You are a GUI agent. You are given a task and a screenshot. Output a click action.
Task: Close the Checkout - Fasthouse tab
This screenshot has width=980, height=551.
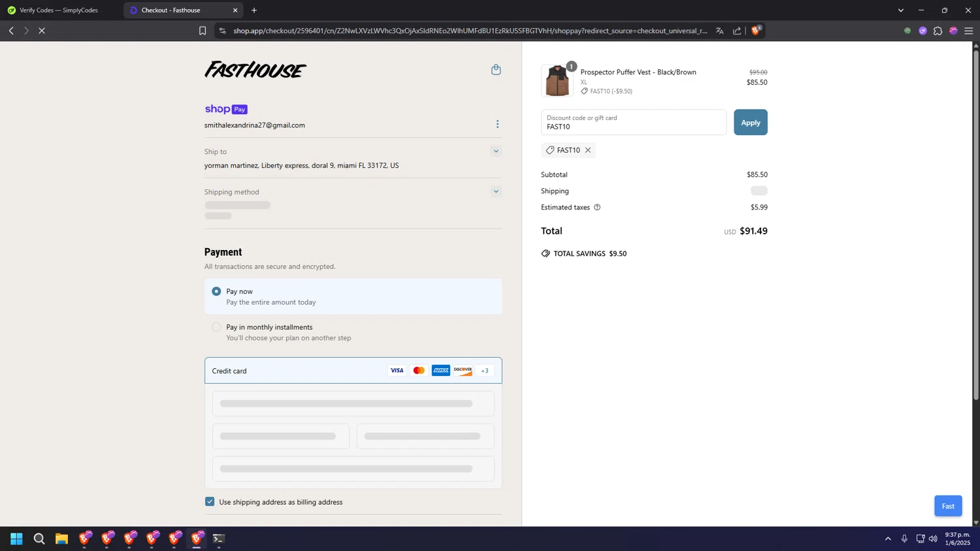pyautogui.click(x=235, y=10)
